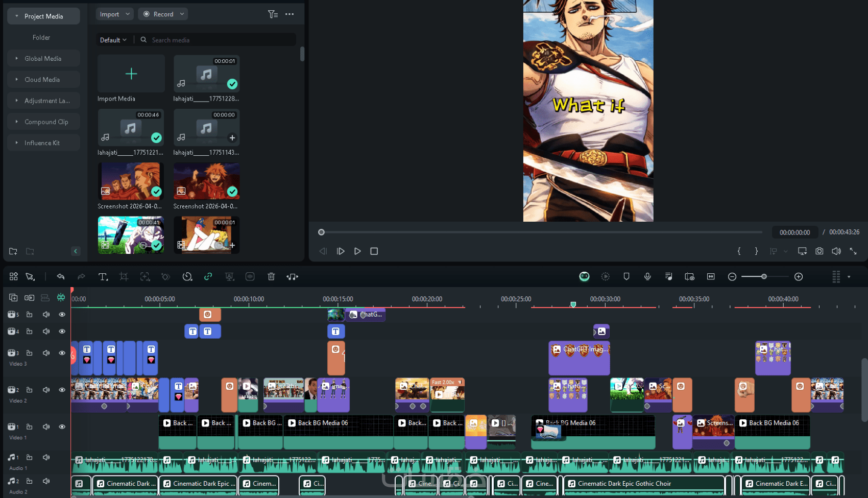Add a marker using the shield marker icon
This screenshot has height=498, width=868.
tap(626, 277)
